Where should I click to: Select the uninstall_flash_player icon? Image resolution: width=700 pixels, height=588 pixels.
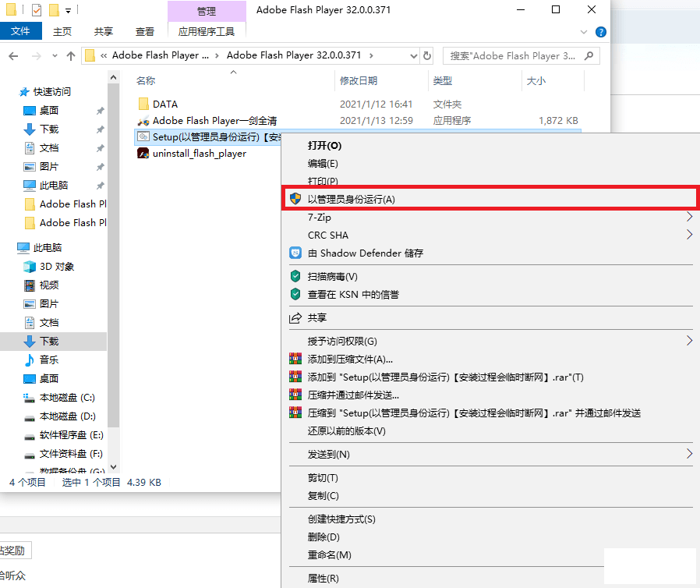pyautogui.click(x=143, y=153)
